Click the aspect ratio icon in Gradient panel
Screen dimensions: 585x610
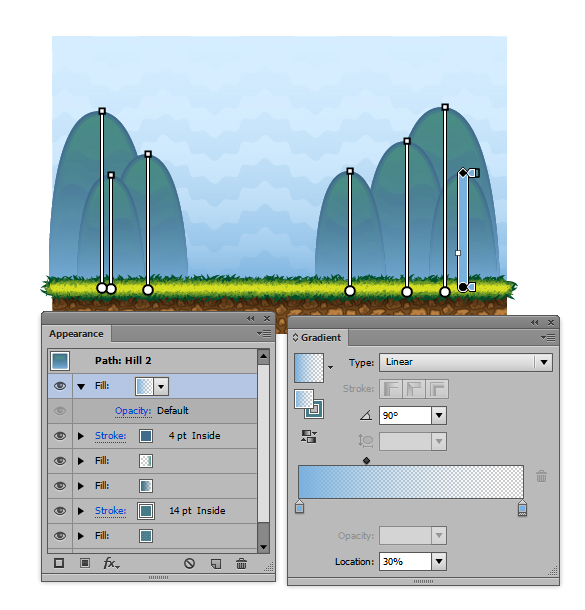click(x=366, y=441)
